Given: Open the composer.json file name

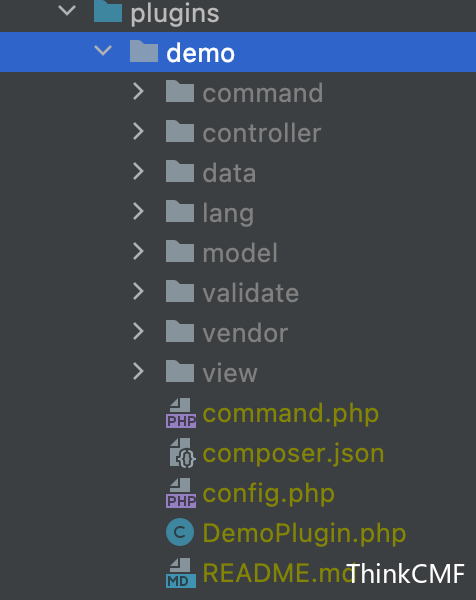Looking at the screenshot, I should [293, 454].
